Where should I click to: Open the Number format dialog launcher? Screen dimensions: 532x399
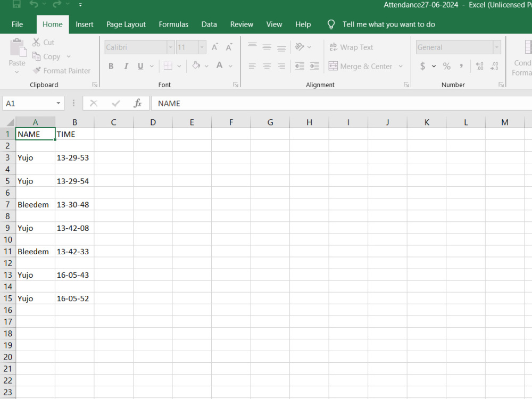coord(501,85)
